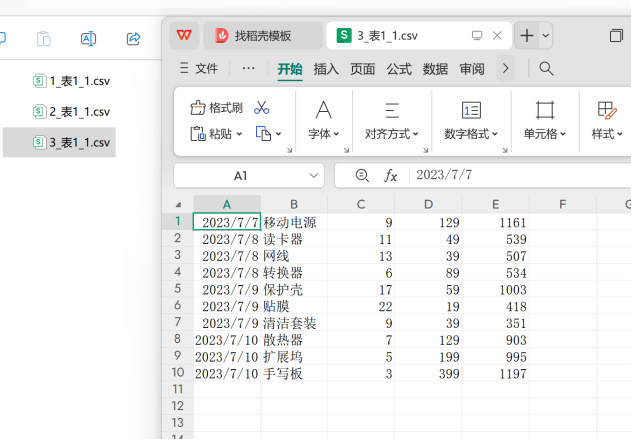Screen dimensions: 632x440
Task: Open the File (文件) menu
Action: pos(198,69)
